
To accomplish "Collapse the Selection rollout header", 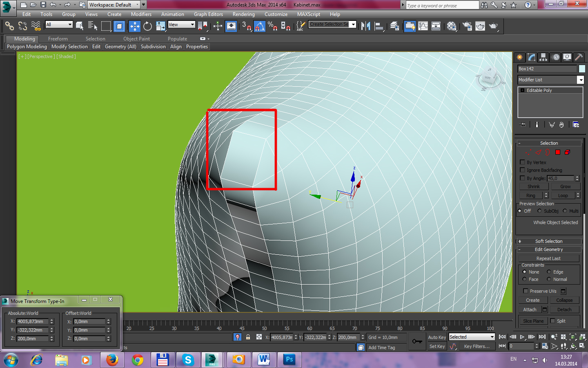I will 549,143.
